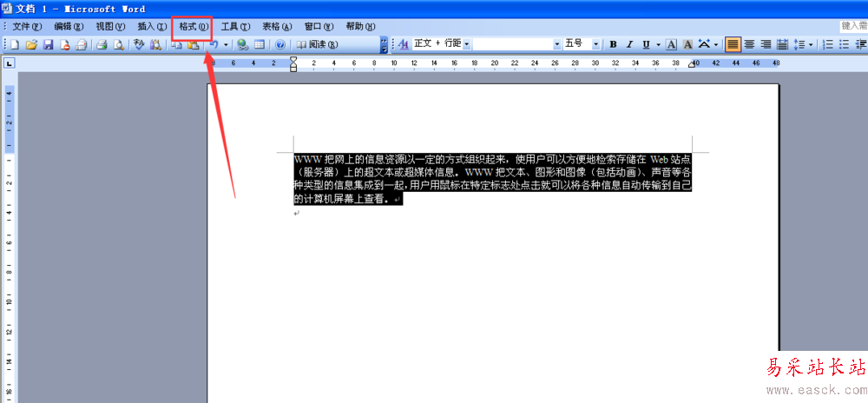The image size is (868, 403).
Task: Open the 插入(I) menu
Action: pyautogui.click(x=152, y=27)
